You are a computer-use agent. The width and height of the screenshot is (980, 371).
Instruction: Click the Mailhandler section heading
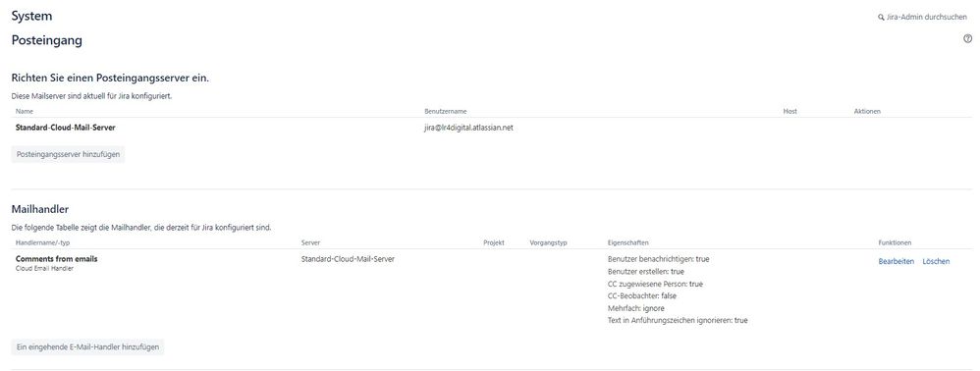click(40, 210)
